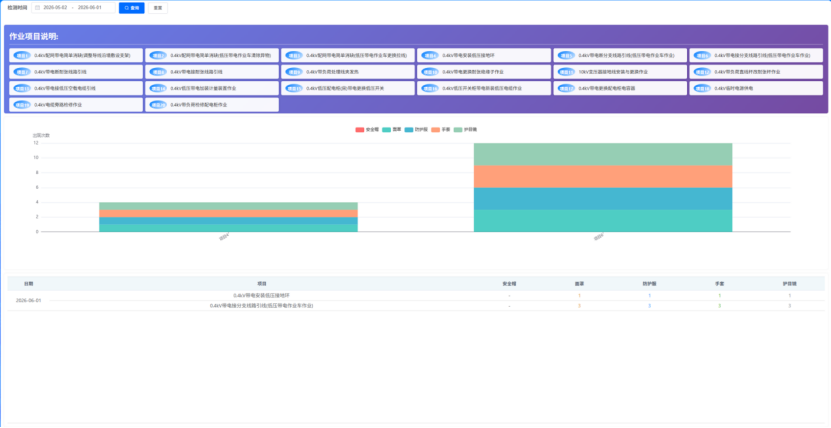The image size is (831, 428).
Task: Click the 项目11 badge for 10kV变压器 card
Action: tap(566, 72)
